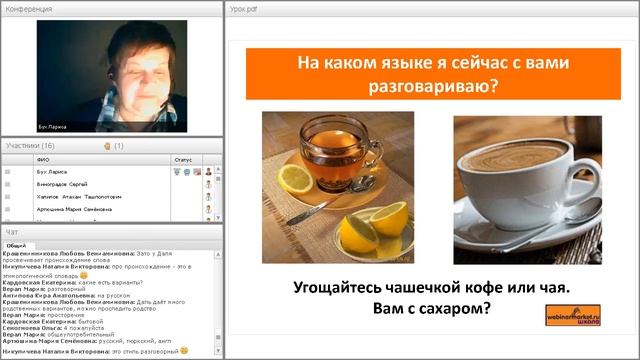This screenshot has height=360, width=640.
Task: Click chat message 'просторечие' by Верап Мария
Action: pyautogui.click(x=66, y=315)
